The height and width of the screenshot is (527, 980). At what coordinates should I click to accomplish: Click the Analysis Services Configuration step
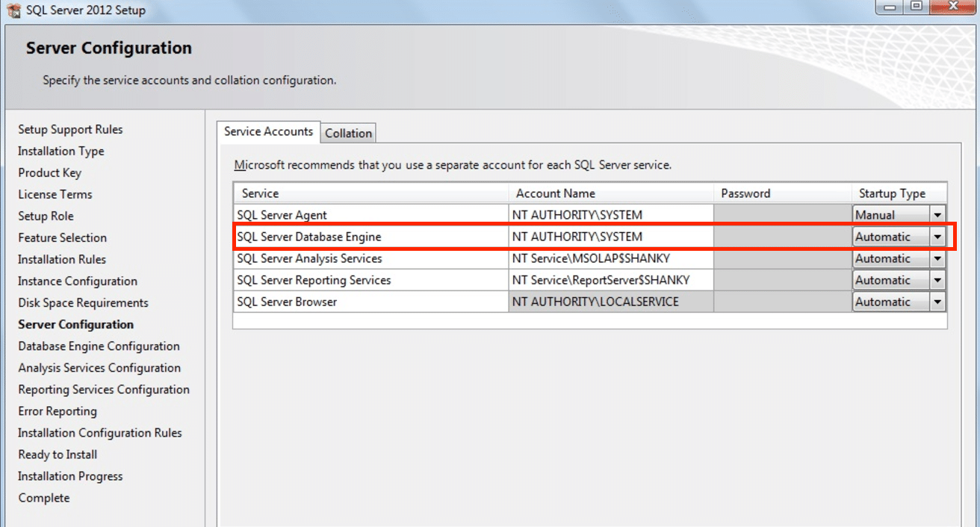pyautogui.click(x=99, y=367)
